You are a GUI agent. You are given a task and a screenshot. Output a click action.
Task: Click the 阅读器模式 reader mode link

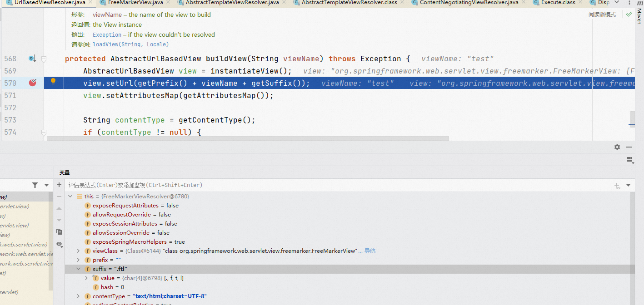pos(602,15)
